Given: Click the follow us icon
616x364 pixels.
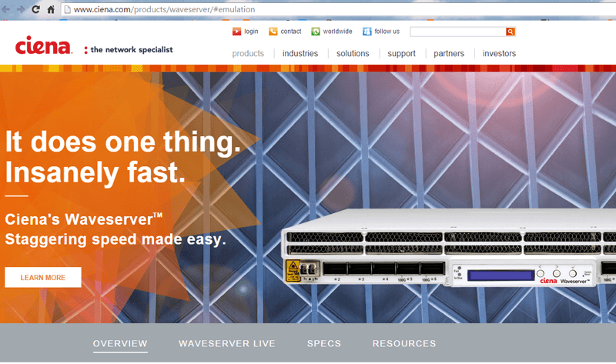Looking at the screenshot, I should click(x=367, y=32).
